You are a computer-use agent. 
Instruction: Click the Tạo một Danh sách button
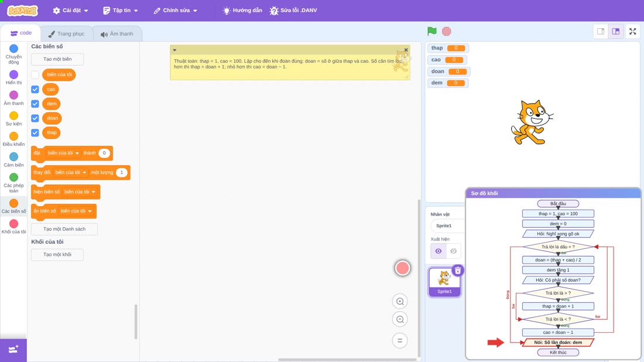click(x=64, y=229)
